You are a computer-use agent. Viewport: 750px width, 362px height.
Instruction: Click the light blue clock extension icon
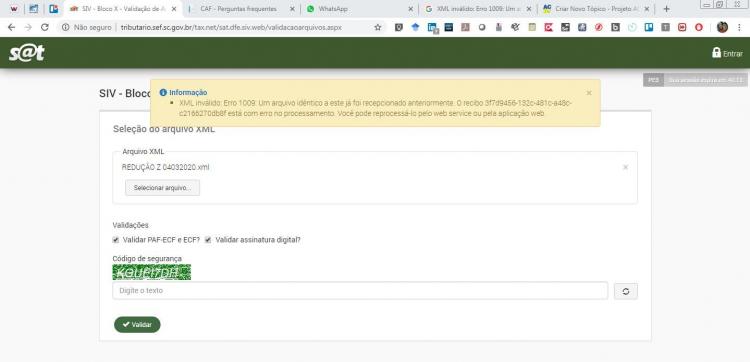(x=632, y=28)
